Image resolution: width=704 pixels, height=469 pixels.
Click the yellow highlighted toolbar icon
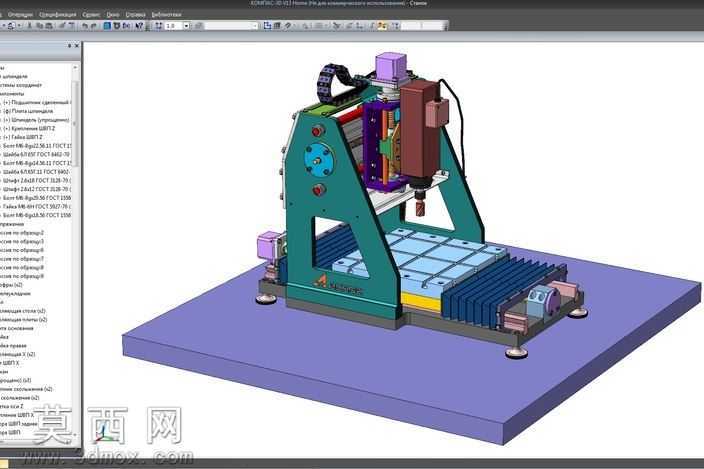pyautogui.click(x=382, y=26)
